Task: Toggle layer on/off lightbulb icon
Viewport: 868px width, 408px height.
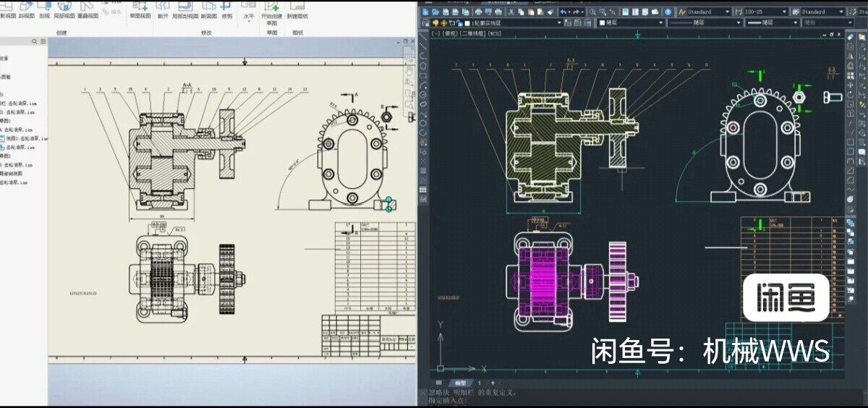Action: (x=435, y=22)
